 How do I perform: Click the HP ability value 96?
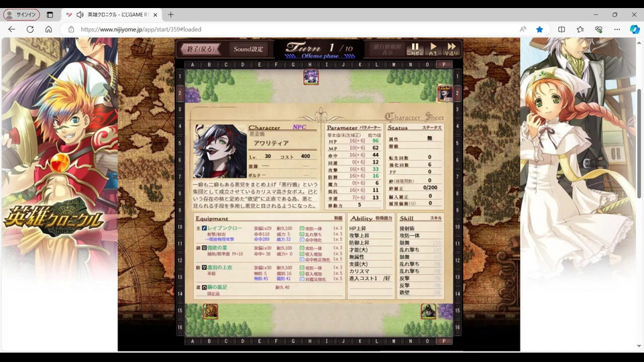pyautogui.click(x=376, y=141)
